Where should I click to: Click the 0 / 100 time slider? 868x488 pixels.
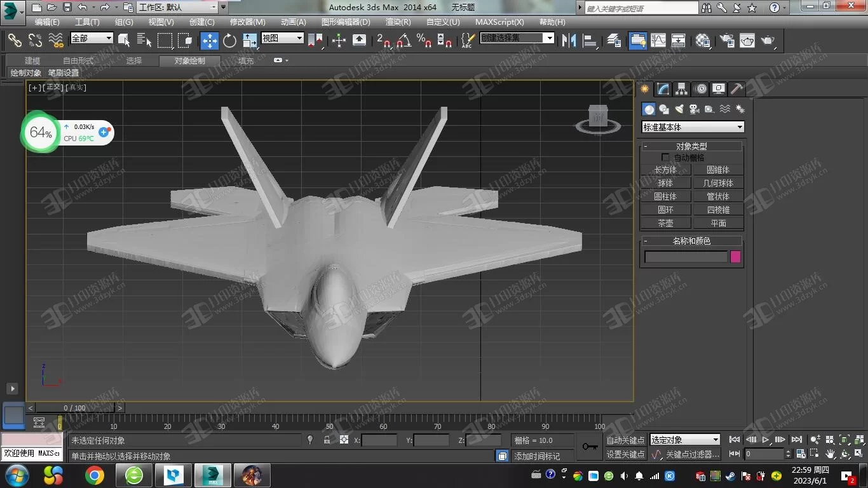(75, 408)
